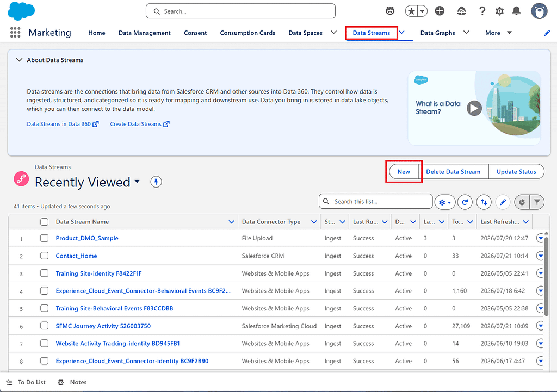Image resolution: width=557 pixels, height=392 pixels.
Task: Open the Recently Viewed list view picker
Action: pos(137,182)
